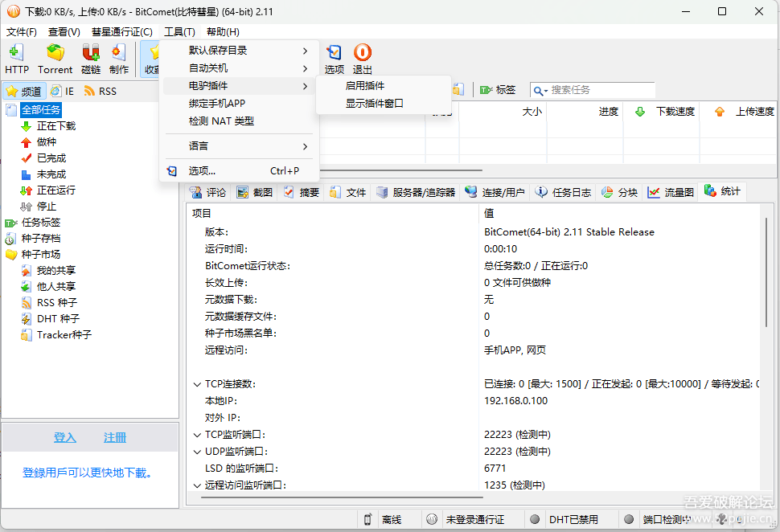Switch to the 连接/用户 tab
Viewport: 780px width, 532px height.
click(495, 192)
